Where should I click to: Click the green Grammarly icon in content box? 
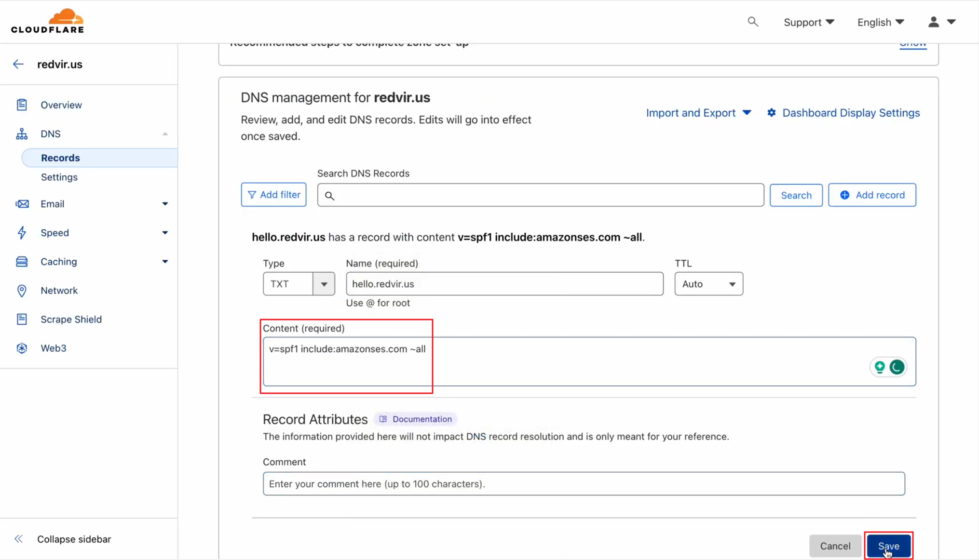click(897, 367)
